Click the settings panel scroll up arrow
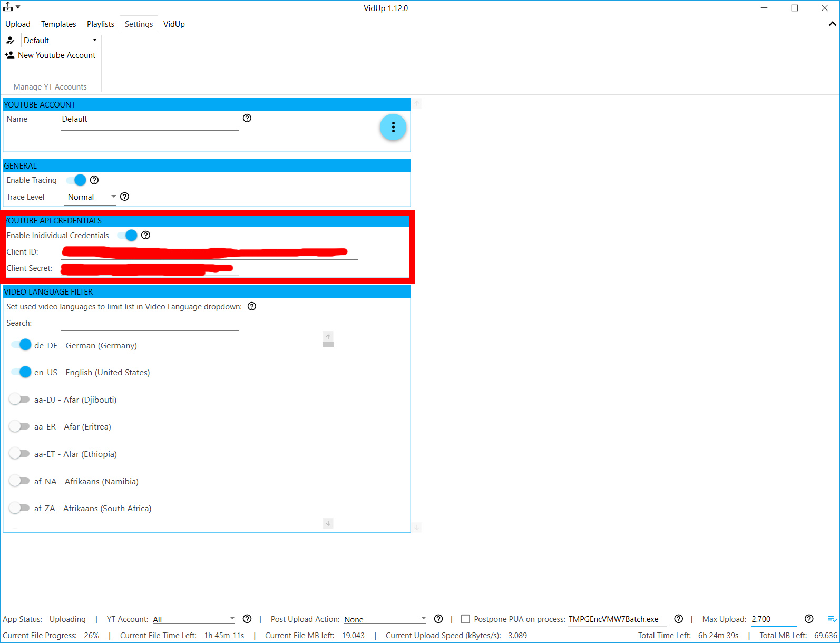 pos(417,103)
